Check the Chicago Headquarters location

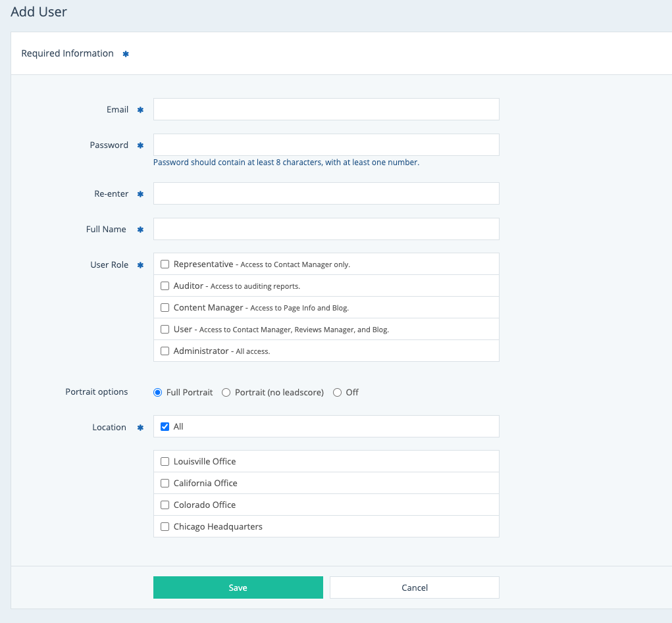coord(165,527)
